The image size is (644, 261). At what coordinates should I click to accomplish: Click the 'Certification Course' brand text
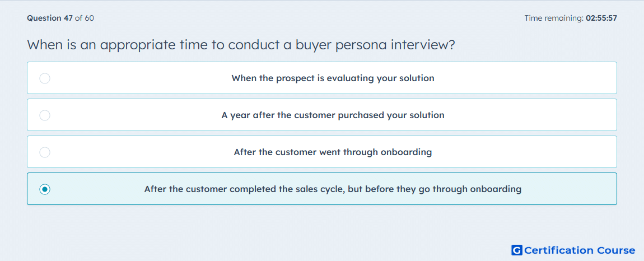point(580,250)
